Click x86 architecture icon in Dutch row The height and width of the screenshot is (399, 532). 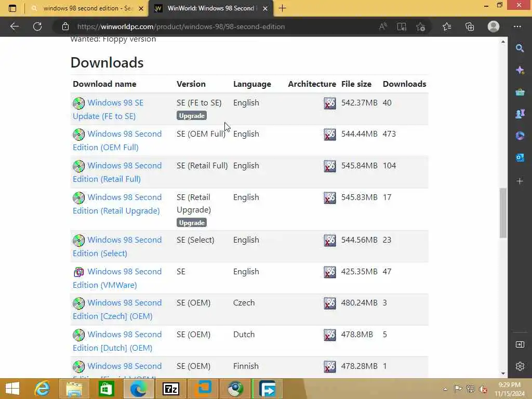tap(330, 335)
